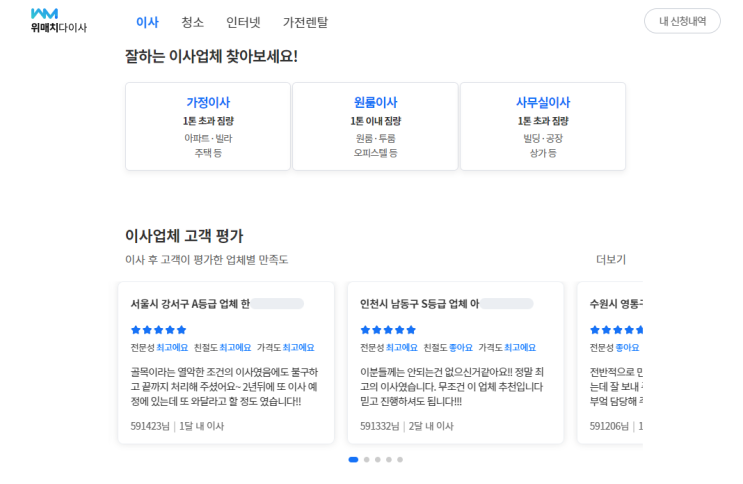Viewport: 743px width, 484px height.
Task: Open the 더보기 reviews link
Action: click(x=610, y=260)
